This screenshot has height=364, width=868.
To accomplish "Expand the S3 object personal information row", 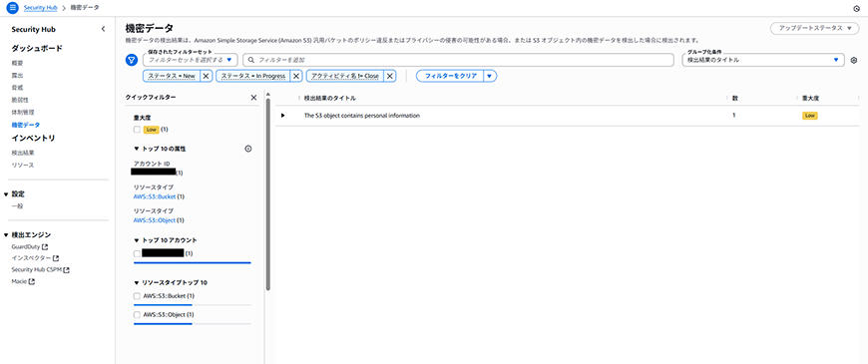I will (x=283, y=116).
